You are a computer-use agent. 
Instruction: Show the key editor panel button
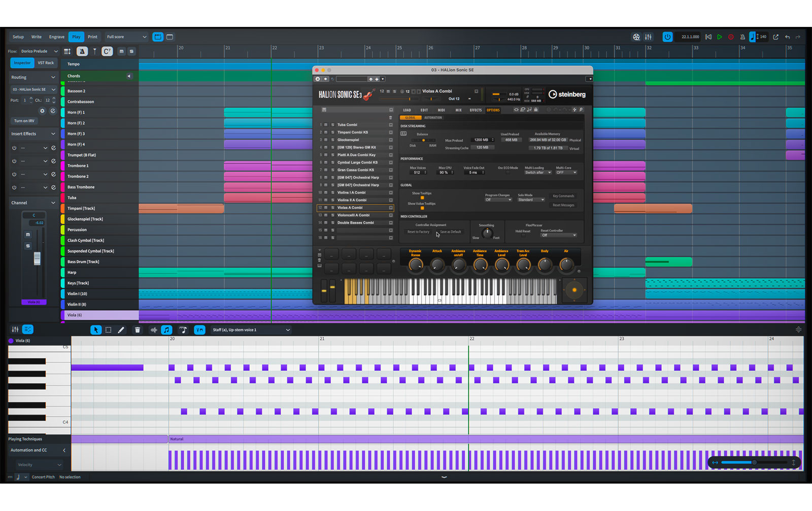[x=28, y=329]
